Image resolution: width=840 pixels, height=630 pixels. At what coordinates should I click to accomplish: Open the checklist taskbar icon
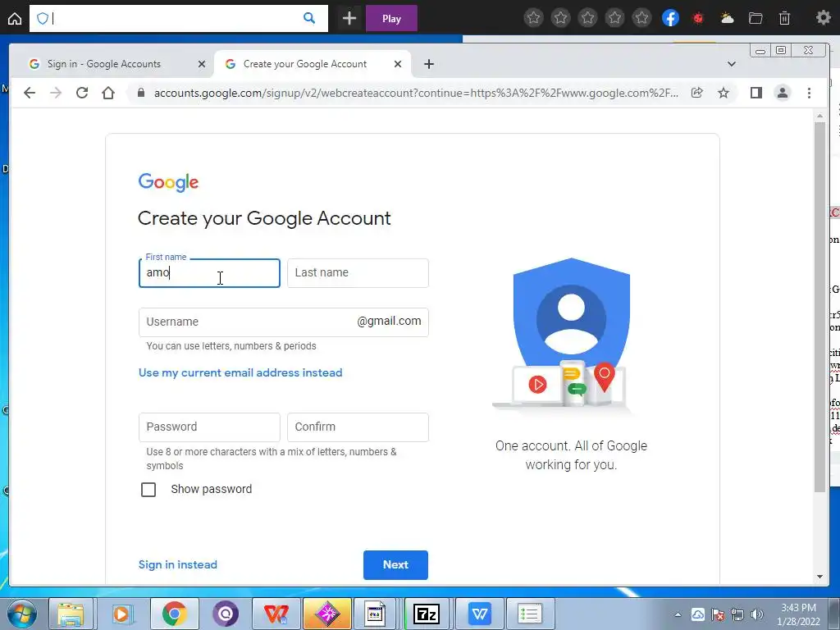click(529, 614)
